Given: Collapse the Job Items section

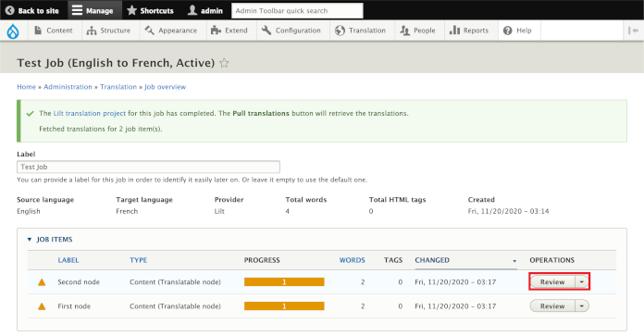Looking at the screenshot, I should [50, 240].
